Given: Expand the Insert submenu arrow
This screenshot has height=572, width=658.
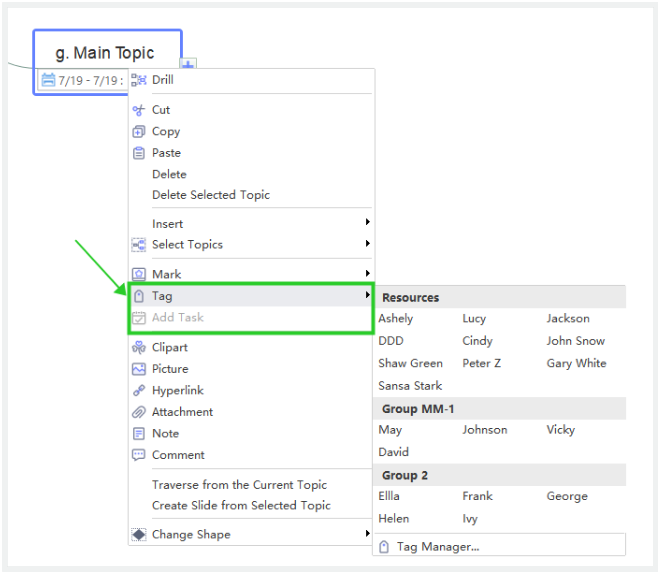Looking at the screenshot, I should coord(367,222).
